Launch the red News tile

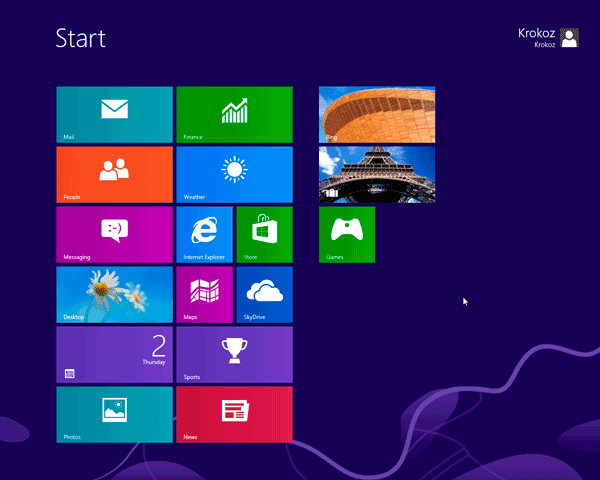(x=234, y=415)
